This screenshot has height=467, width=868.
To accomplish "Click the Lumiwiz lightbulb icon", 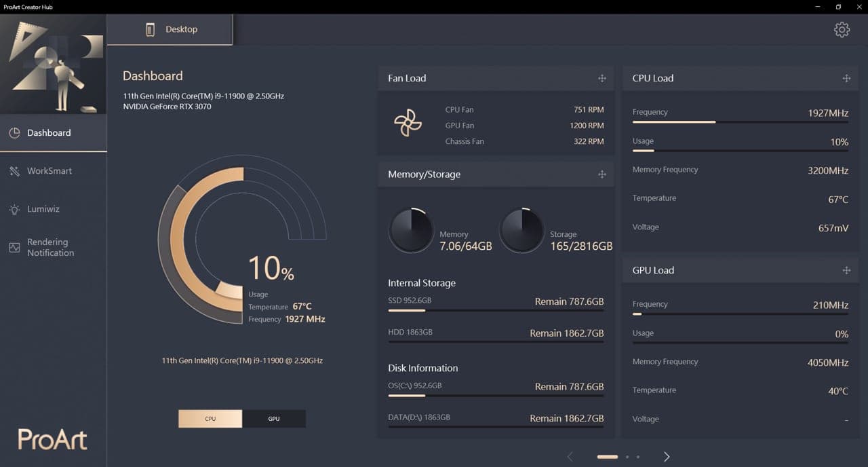I will [x=14, y=210].
